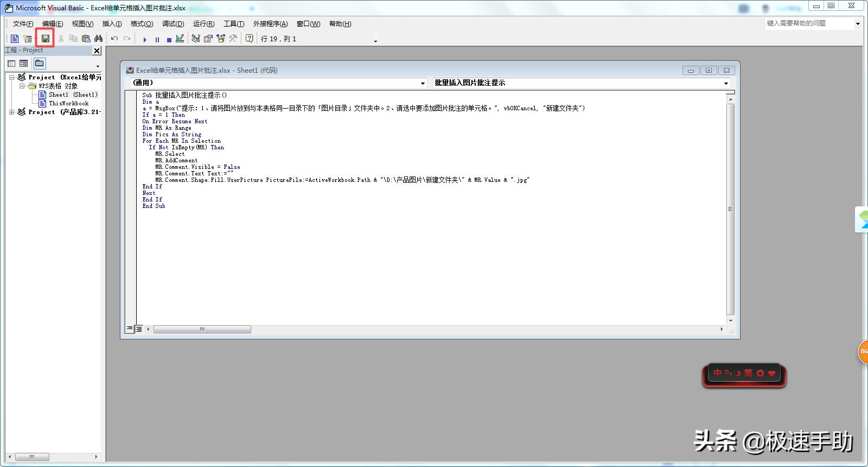Run the macro with the play icon

point(145,39)
